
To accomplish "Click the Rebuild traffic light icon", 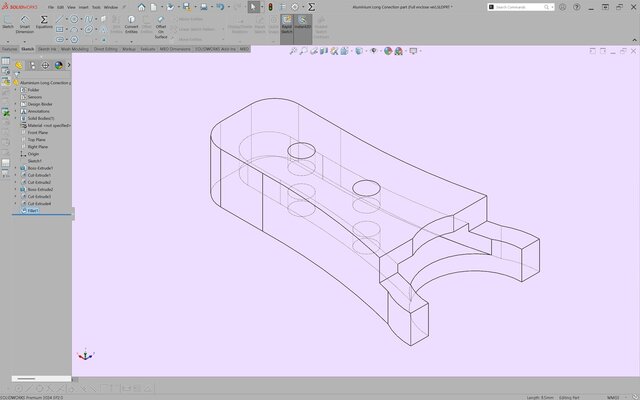I will click(x=268, y=6).
